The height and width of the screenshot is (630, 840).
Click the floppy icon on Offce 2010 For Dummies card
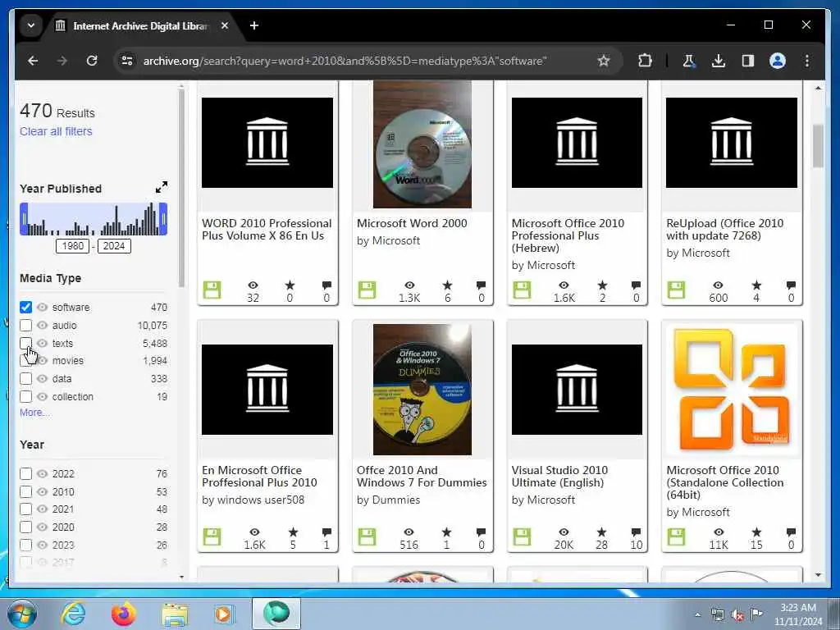tap(367, 536)
